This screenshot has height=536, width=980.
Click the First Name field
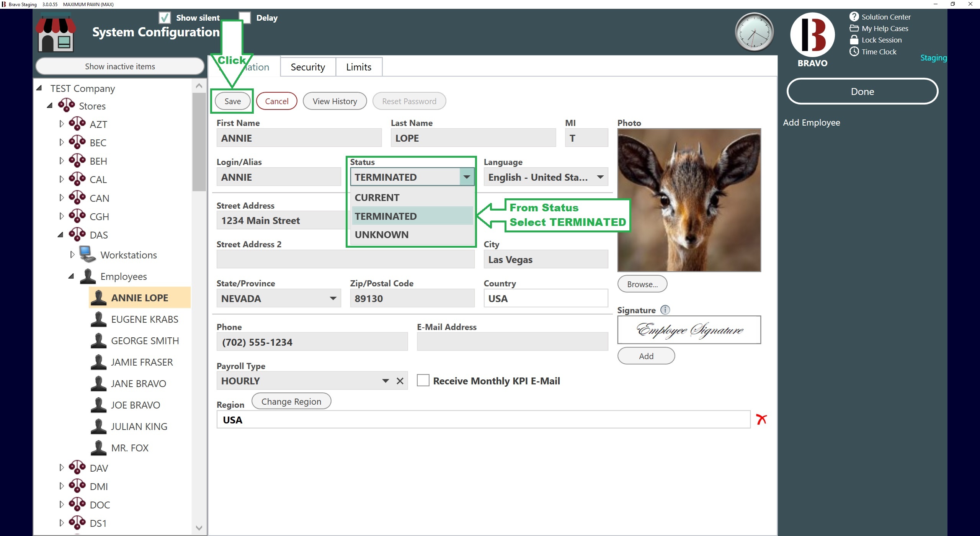pyautogui.click(x=299, y=138)
